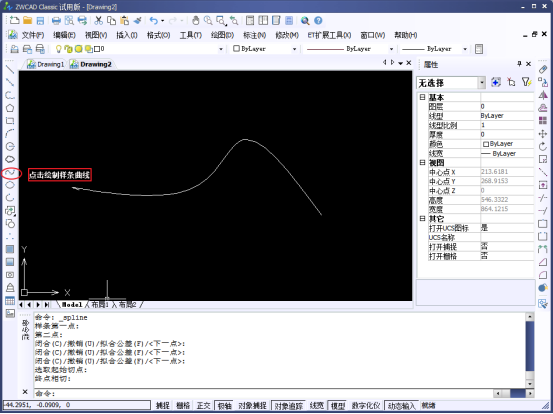Toggle 捕捉 snap in status bar
Viewport: 553px width, 414px height.
coord(163,406)
